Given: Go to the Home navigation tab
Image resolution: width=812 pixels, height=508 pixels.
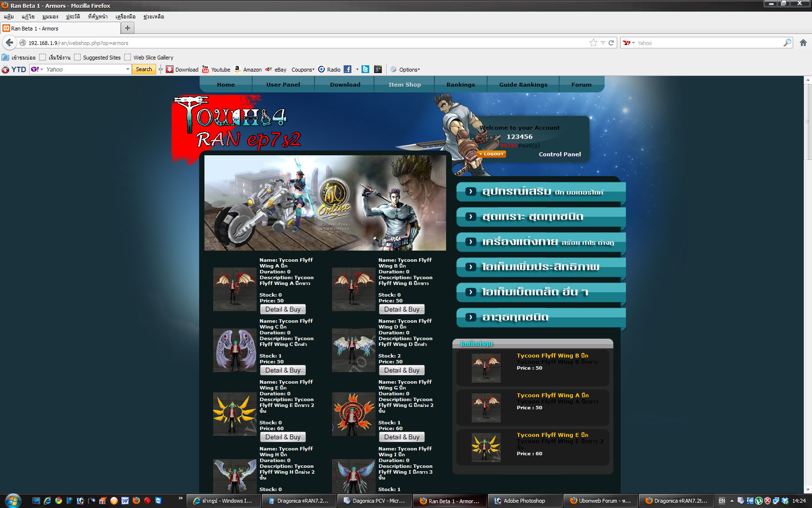Looking at the screenshot, I should (x=226, y=85).
